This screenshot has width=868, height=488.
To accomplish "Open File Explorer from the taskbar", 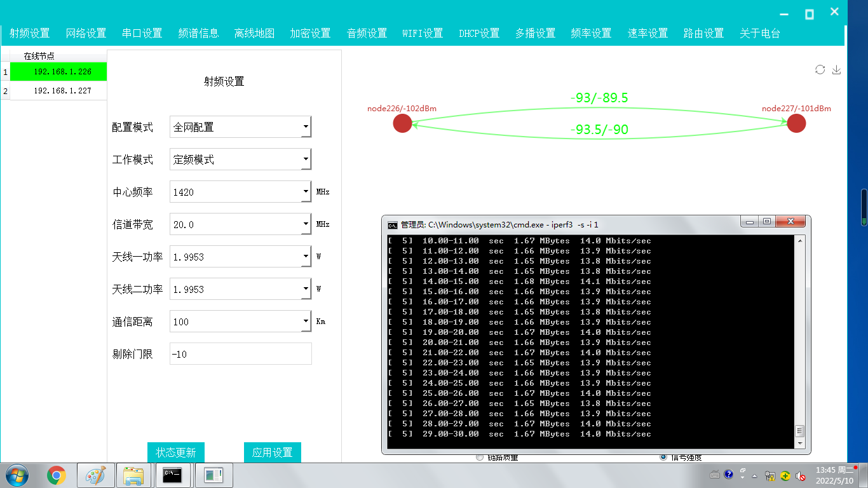I will coord(134,475).
